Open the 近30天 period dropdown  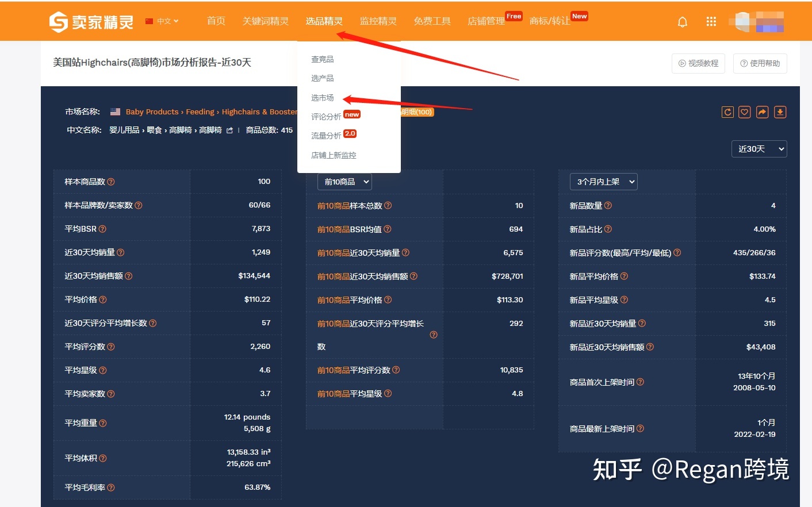tap(759, 149)
